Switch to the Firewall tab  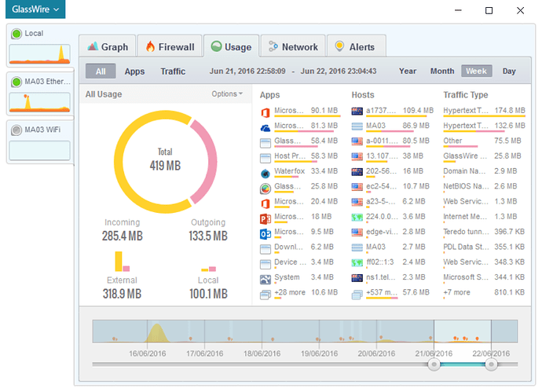170,47
